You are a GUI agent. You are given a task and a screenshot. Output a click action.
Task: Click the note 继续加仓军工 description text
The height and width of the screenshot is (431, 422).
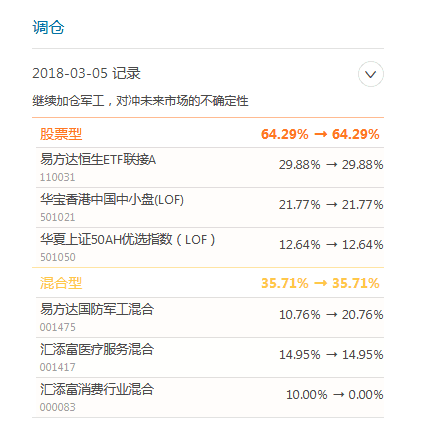[140, 101]
